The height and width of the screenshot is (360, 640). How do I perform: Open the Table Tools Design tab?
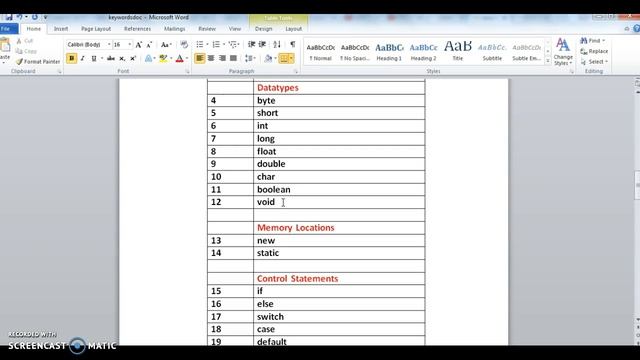click(263, 29)
